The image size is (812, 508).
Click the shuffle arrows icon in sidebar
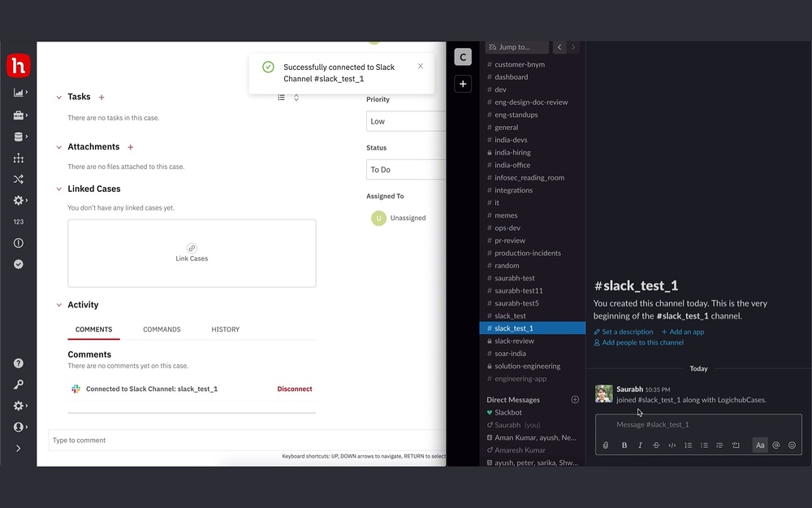point(19,180)
